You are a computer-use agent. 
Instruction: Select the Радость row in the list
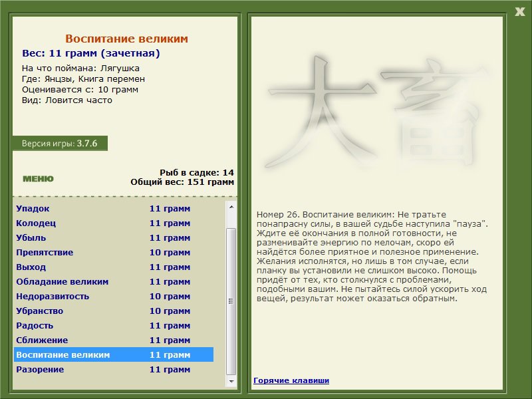[113, 325]
